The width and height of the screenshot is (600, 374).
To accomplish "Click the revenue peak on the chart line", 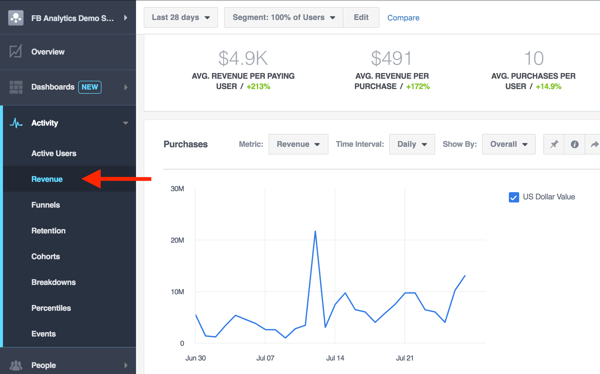I will click(x=315, y=231).
